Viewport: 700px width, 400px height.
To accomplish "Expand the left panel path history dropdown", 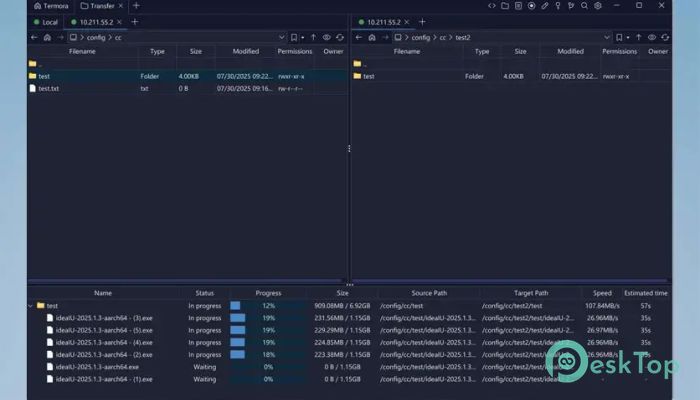I will [282, 38].
